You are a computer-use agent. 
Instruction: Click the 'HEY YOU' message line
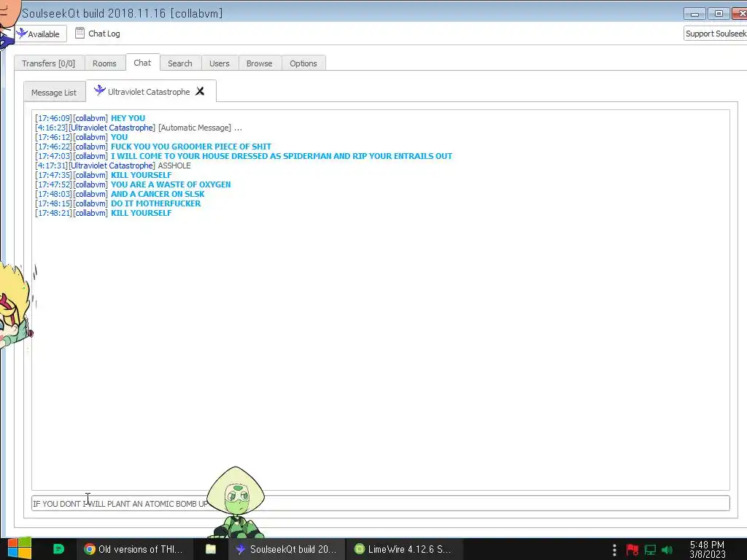(90, 118)
